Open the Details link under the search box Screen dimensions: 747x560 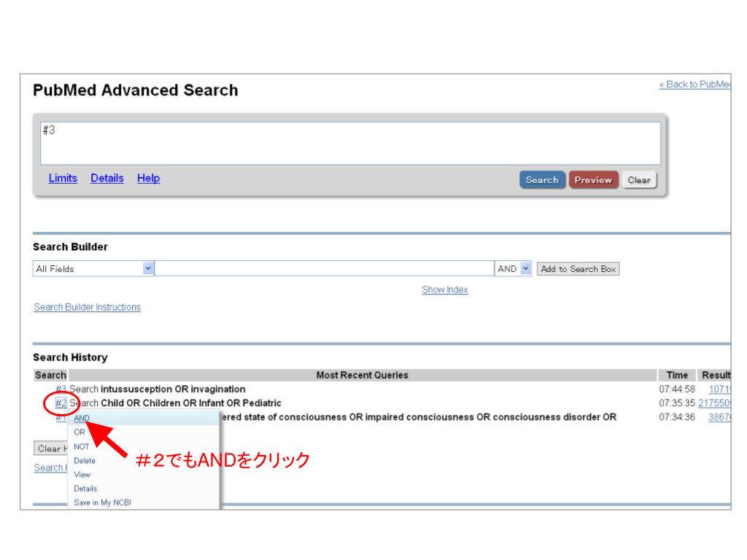tap(107, 178)
